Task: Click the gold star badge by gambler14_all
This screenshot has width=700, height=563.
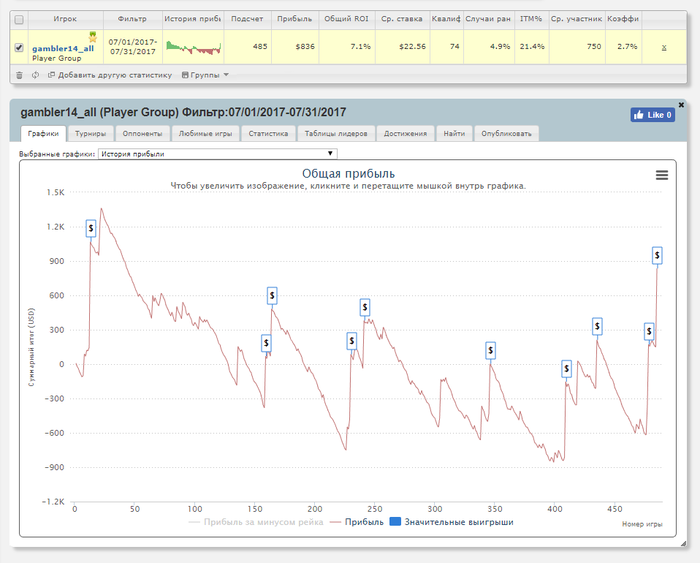Action: click(x=93, y=37)
